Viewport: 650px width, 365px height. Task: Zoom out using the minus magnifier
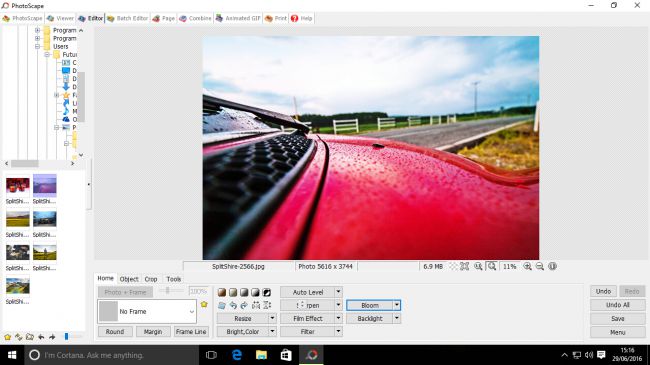point(540,266)
